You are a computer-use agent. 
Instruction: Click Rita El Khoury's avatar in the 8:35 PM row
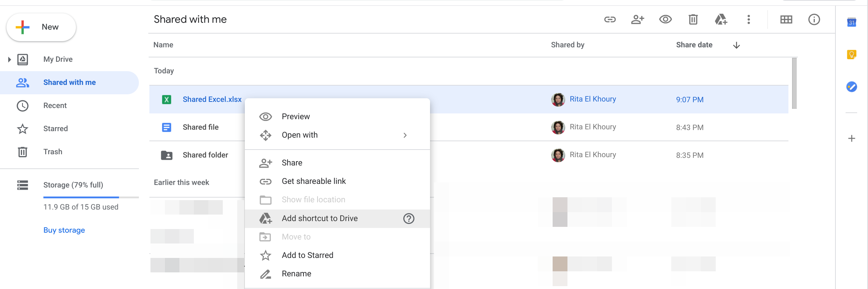pyautogui.click(x=558, y=155)
